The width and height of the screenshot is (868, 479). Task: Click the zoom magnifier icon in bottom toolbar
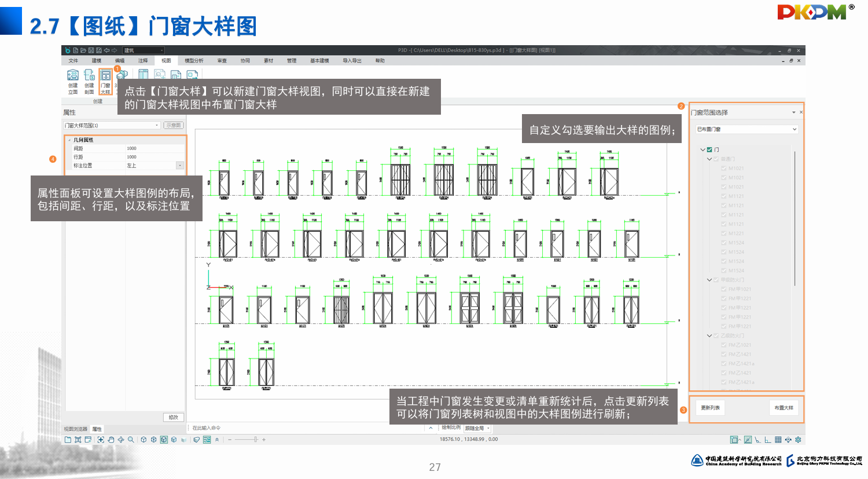point(131,440)
